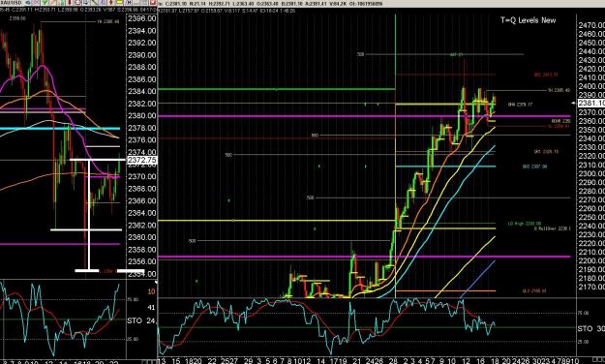Click 2384.00 on the left price axis
Image resolution: width=605 pixels, height=364 pixels.
(142, 91)
